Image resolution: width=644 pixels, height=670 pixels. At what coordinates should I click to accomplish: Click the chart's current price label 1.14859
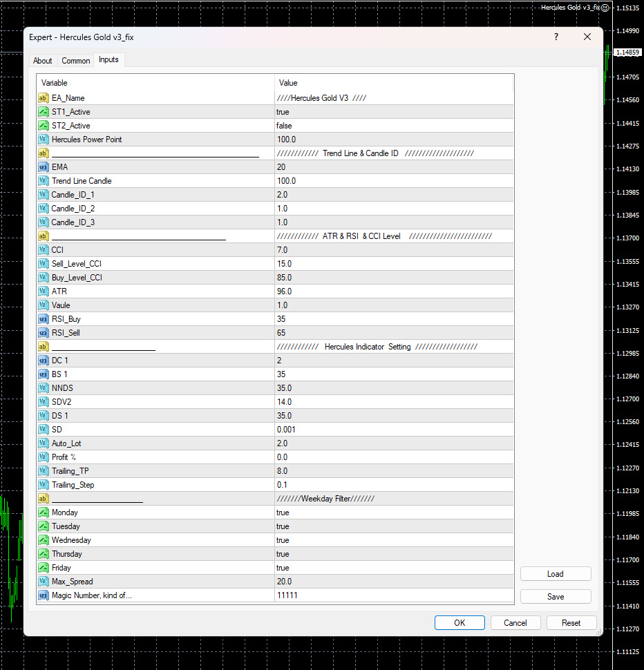point(627,52)
